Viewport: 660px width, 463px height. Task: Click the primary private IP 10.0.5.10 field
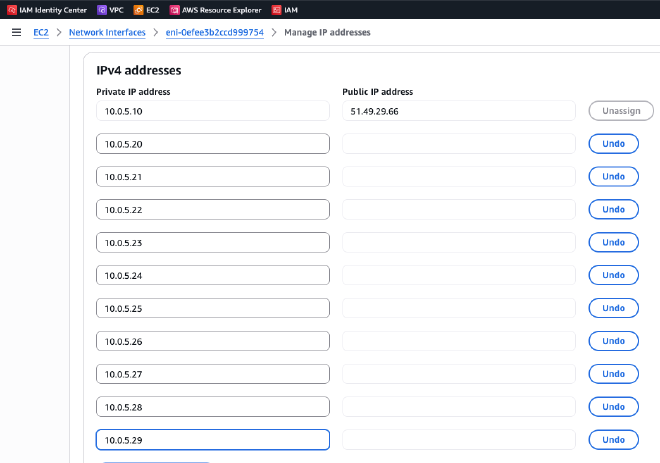(x=212, y=111)
